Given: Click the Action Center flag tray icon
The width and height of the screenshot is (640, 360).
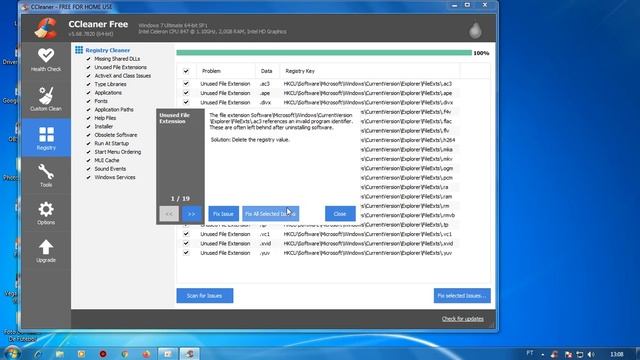Looking at the screenshot, I should pos(568,354).
